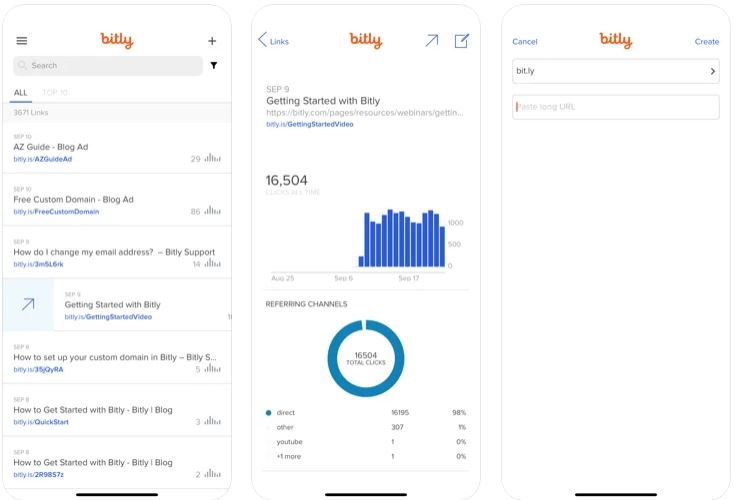Tap edit pencil icon in detail header
737x500 pixels.
[462, 41]
